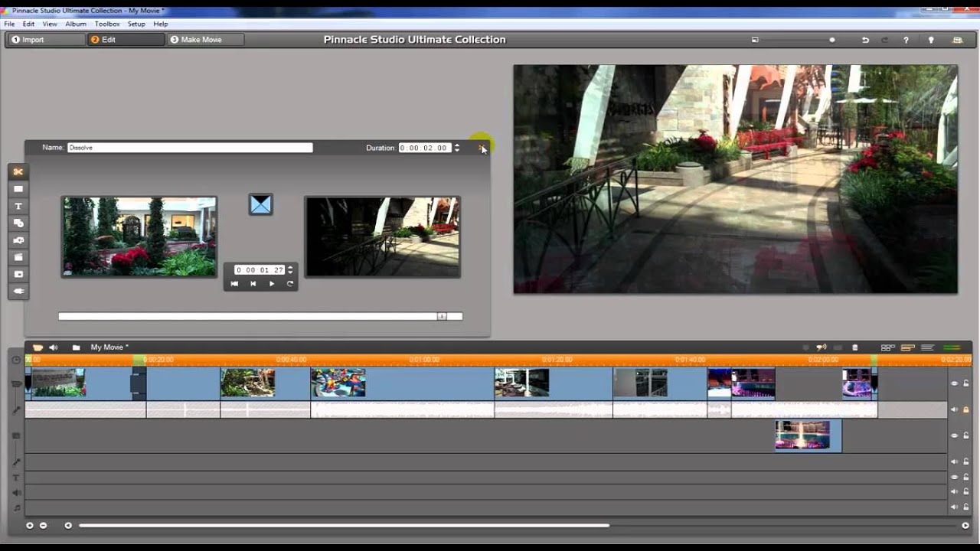Click the clock timescale icon left of ruler
Image resolution: width=980 pixels, height=551 pixels.
pyautogui.click(x=16, y=360)
